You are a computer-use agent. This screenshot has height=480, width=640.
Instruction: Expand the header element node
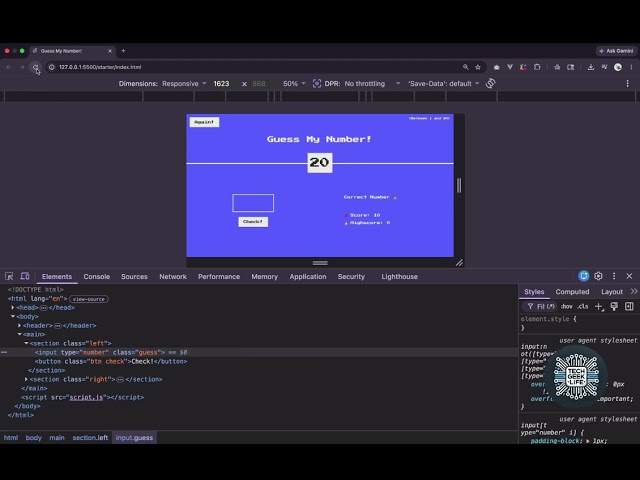click(x=19, y=326)
